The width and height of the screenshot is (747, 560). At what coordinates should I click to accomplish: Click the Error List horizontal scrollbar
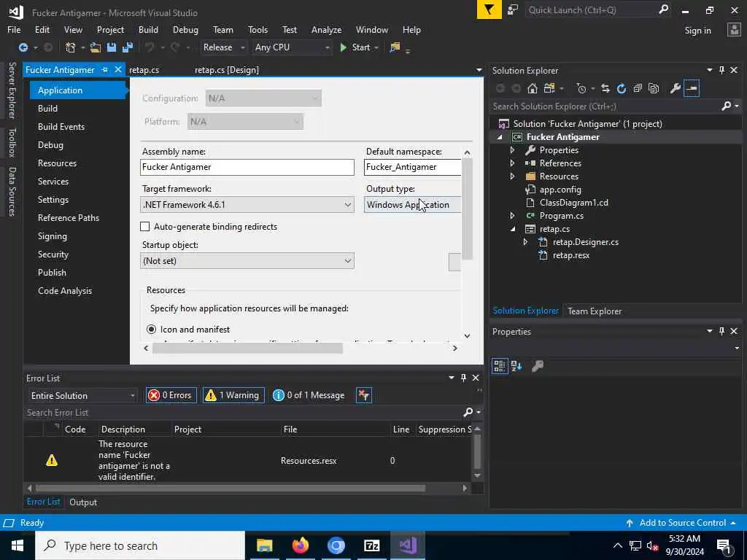pyautogui.click(x=230, y=488)
